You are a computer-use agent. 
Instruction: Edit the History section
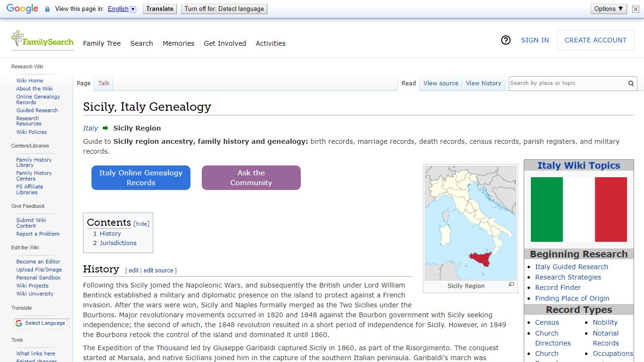pyautogui.click(x=134, y=271)
